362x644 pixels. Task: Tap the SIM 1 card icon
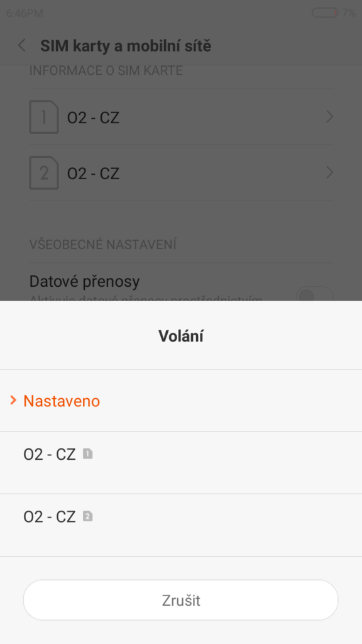(44, 117)
